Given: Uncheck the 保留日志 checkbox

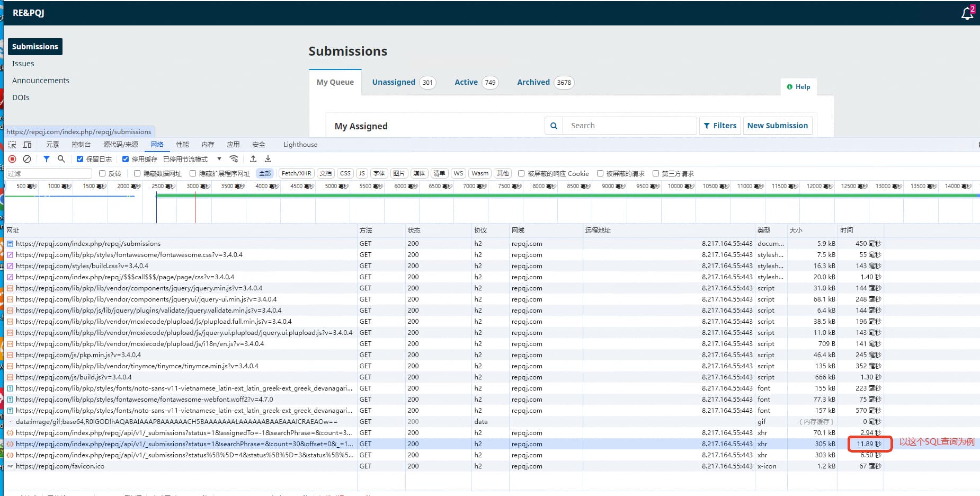Looking at the screenshot, I should pos(80,159).
